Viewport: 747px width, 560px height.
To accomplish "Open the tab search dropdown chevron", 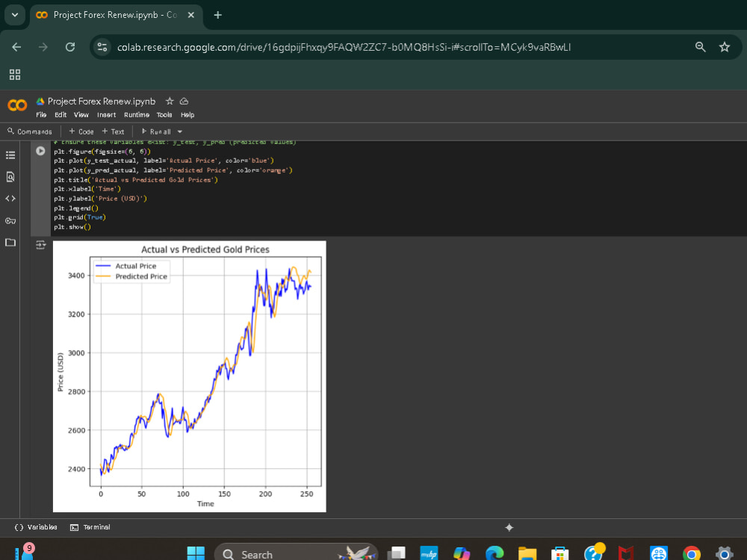I will pyautogui.click(x=15, y=15).
